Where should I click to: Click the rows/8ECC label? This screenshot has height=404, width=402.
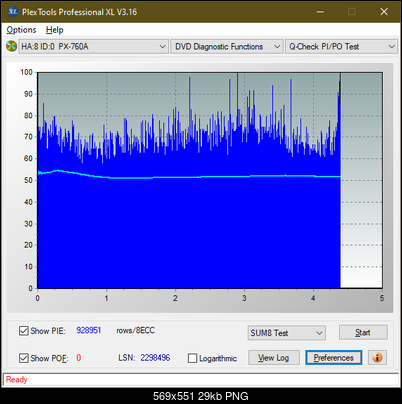point(135,330)
